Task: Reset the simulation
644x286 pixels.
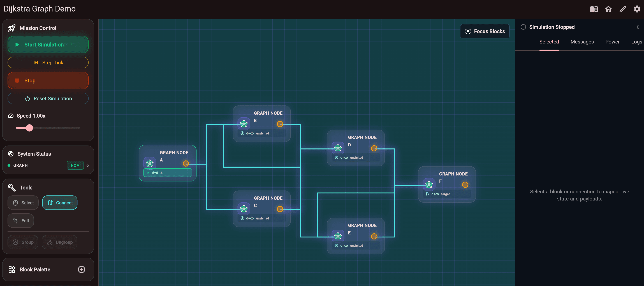Action: pos(48,98)
